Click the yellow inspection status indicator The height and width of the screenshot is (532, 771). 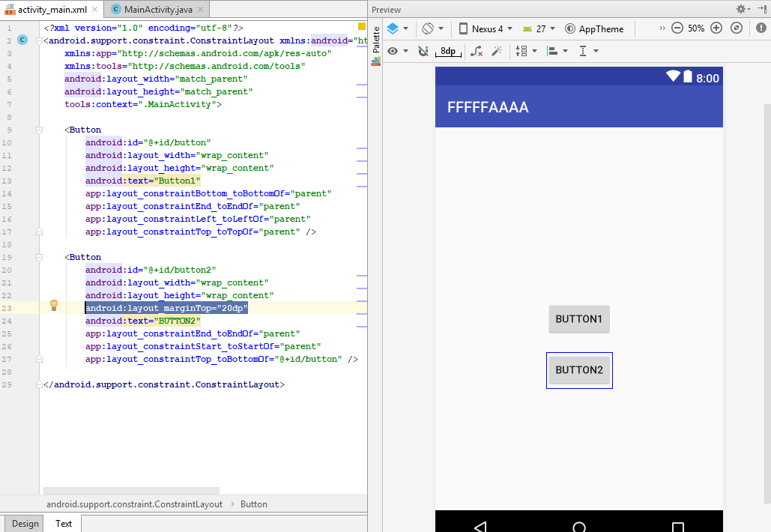[362, 26]
